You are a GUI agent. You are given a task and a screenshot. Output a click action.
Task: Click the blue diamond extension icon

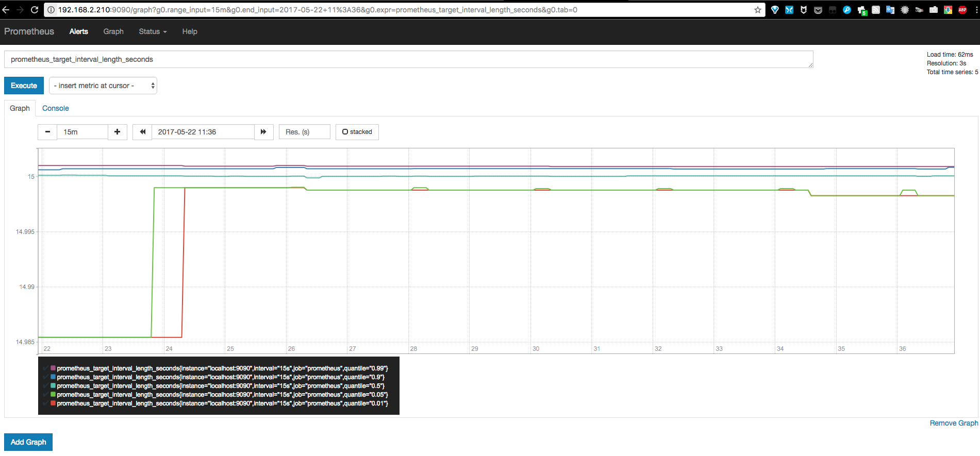point(775,10)
